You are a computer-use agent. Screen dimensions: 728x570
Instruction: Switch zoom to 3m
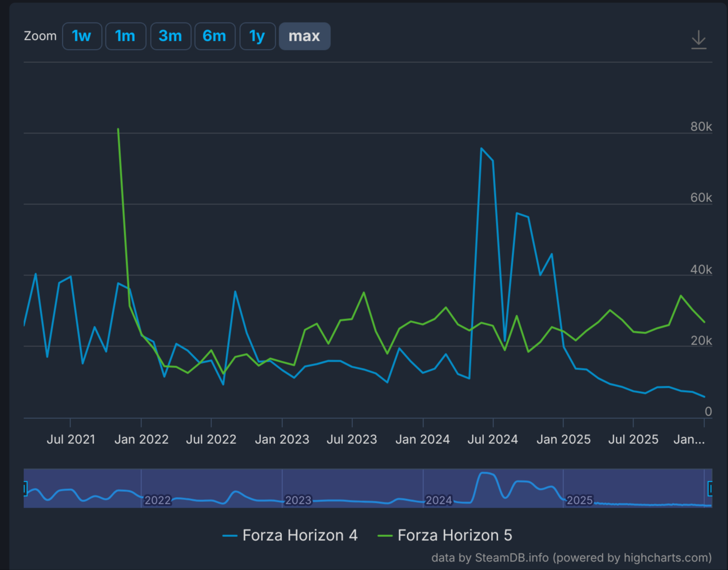click(171, 36)
